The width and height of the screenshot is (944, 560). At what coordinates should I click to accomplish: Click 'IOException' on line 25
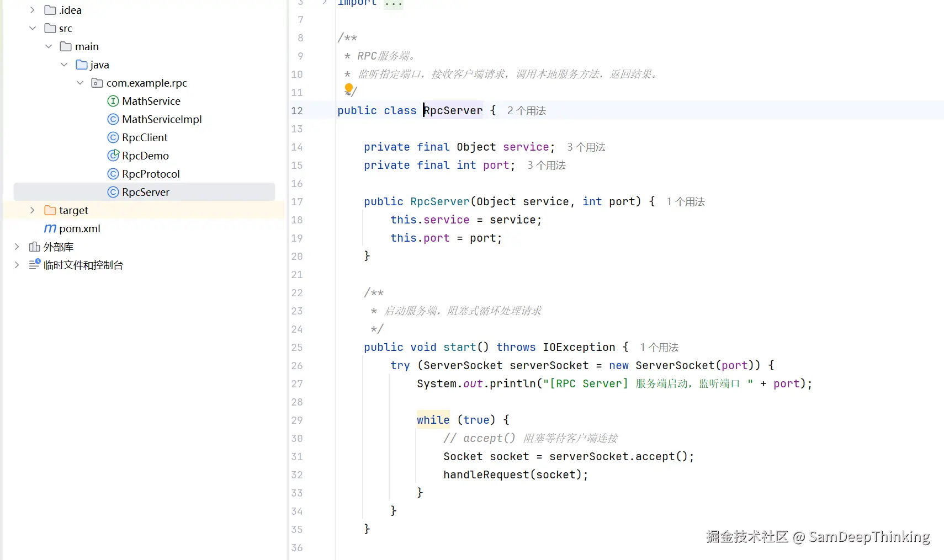(579, 347)
